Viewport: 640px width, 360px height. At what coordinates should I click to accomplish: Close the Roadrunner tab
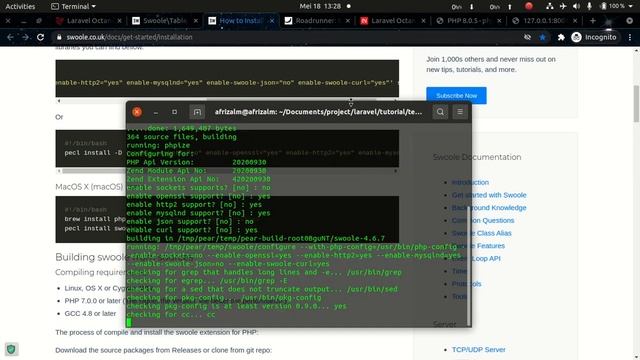tap(347, 20)
